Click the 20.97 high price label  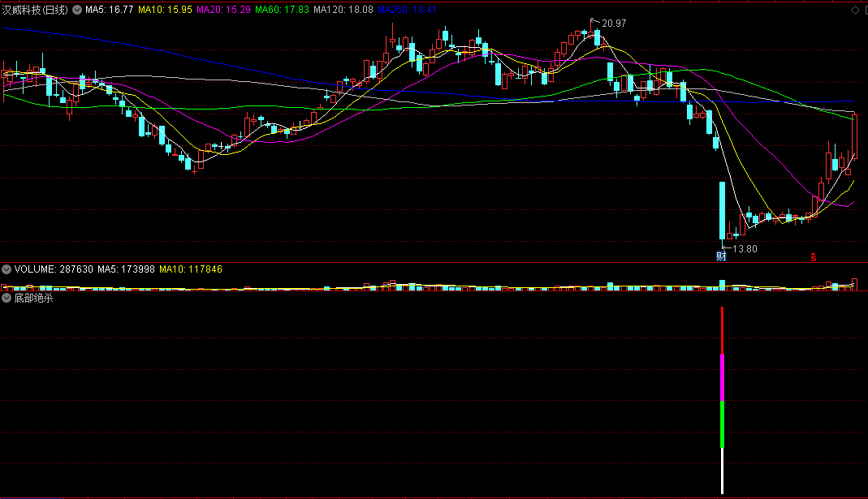[614, 24]
